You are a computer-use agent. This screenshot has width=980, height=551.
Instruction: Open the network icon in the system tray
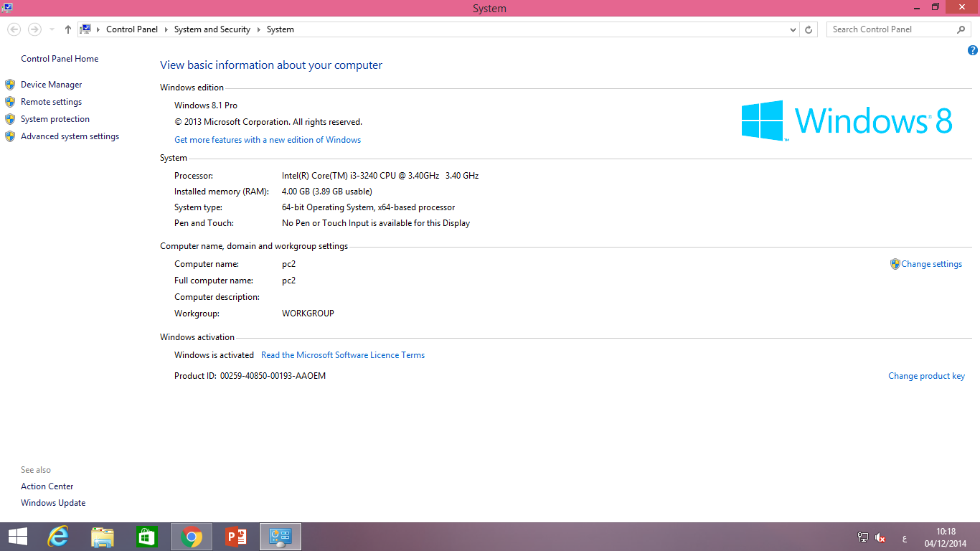(x=863, y=537)
